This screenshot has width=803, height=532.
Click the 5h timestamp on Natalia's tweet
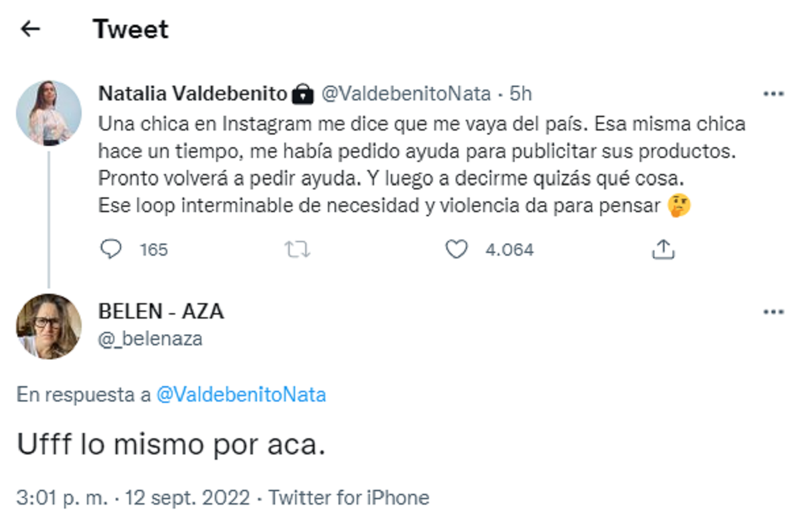[x=521, y=94]
